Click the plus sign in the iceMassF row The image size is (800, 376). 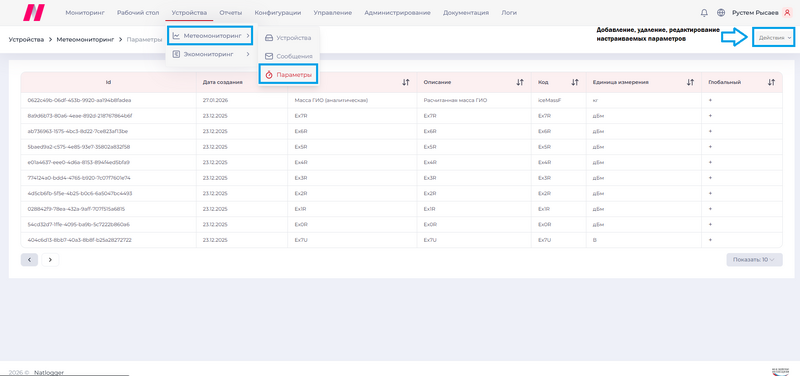(x=710, y=101)
